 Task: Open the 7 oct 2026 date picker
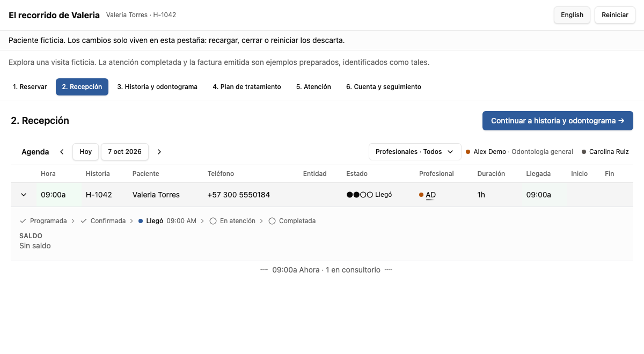[x=125, y=152]
